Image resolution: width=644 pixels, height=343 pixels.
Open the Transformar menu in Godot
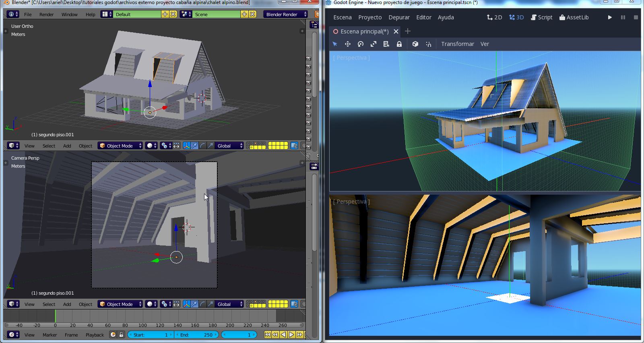pyautogui.click(x=458, y=44)
